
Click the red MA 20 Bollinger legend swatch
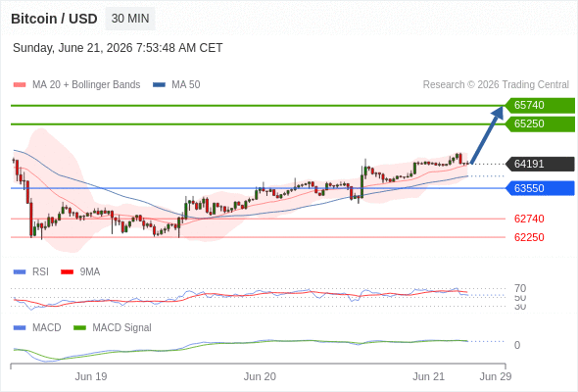(x=20, y=85)
